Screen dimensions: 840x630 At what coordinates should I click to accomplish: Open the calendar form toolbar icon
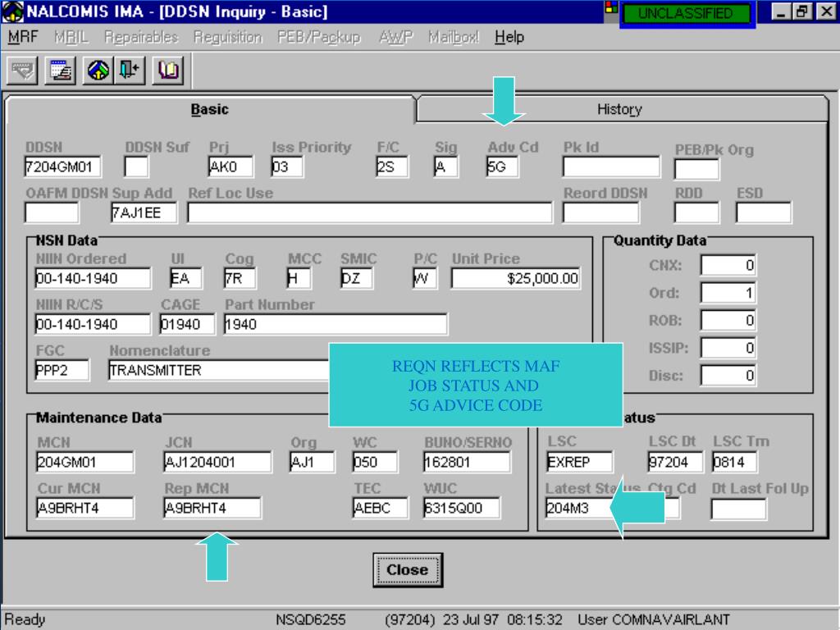click(x=60, y=71)
